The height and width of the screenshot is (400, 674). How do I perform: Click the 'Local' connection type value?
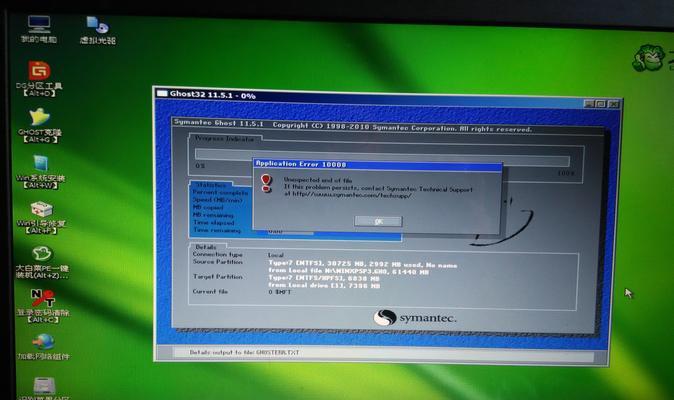(276, 255)
